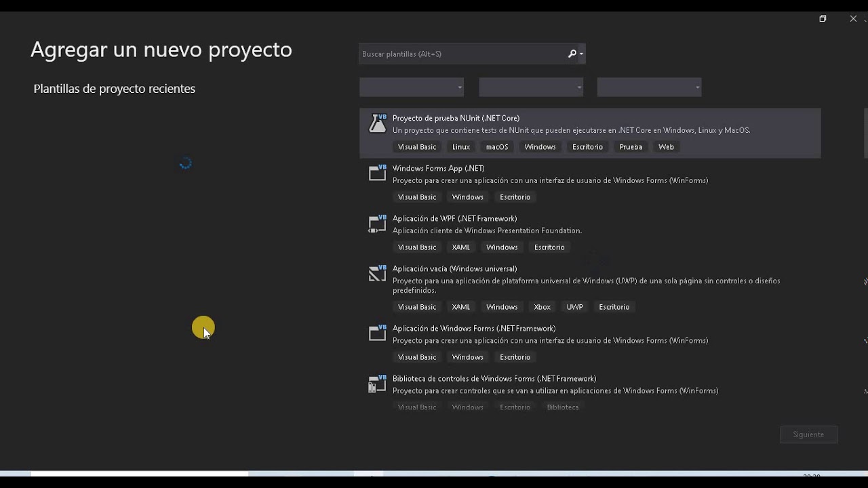Focus the Buscar plantillas search field

tap(463, 54)
